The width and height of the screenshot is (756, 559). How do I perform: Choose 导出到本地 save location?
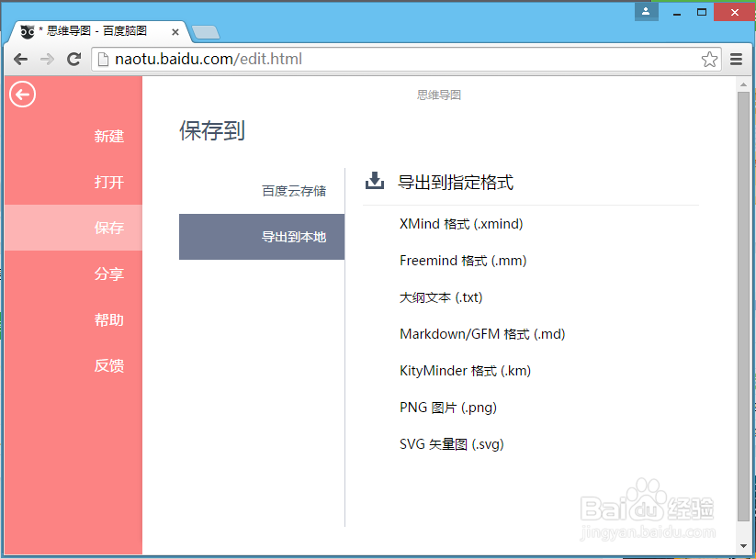(262, 237)
